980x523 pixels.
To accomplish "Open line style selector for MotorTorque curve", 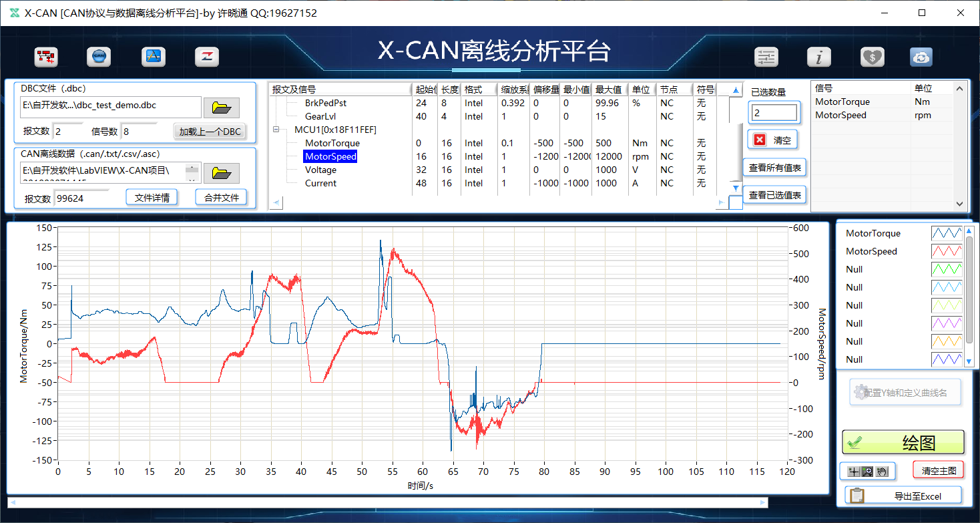I will [x=947, y=232].
